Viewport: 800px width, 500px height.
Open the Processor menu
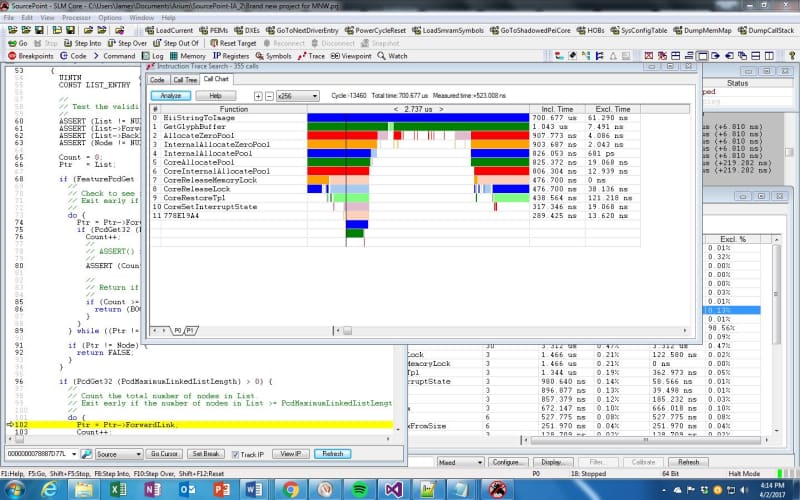(x=76, y=17)
